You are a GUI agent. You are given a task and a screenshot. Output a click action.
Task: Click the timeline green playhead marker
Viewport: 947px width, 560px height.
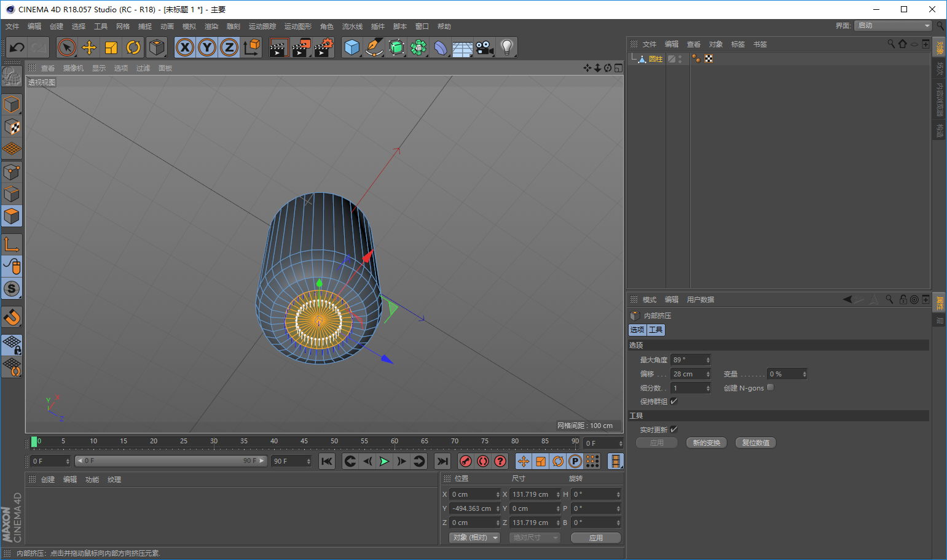pos(34,441)
